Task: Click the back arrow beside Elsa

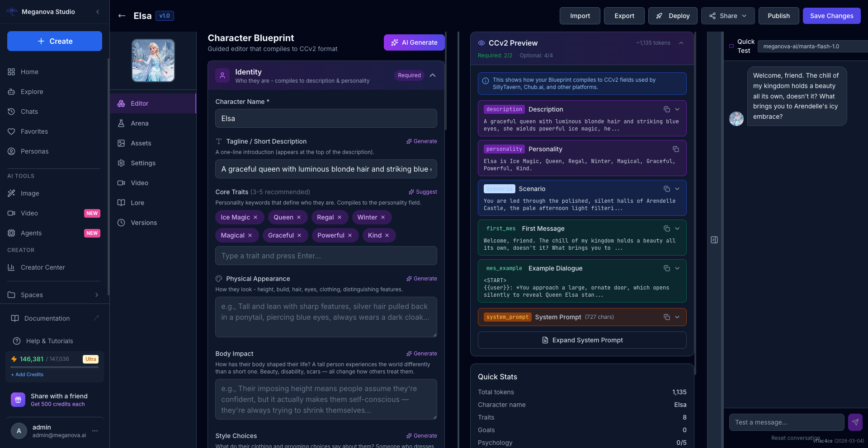Action: pos(122,16)
